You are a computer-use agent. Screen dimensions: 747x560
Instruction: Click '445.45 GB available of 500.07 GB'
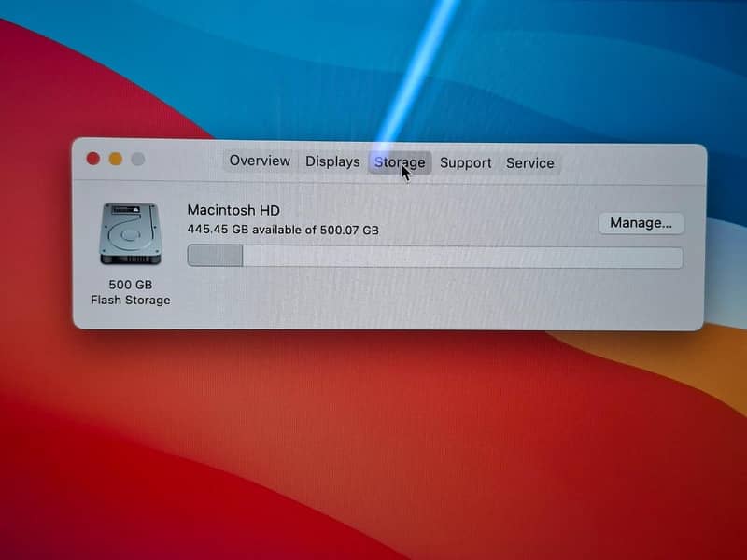(x=283, y=230)
